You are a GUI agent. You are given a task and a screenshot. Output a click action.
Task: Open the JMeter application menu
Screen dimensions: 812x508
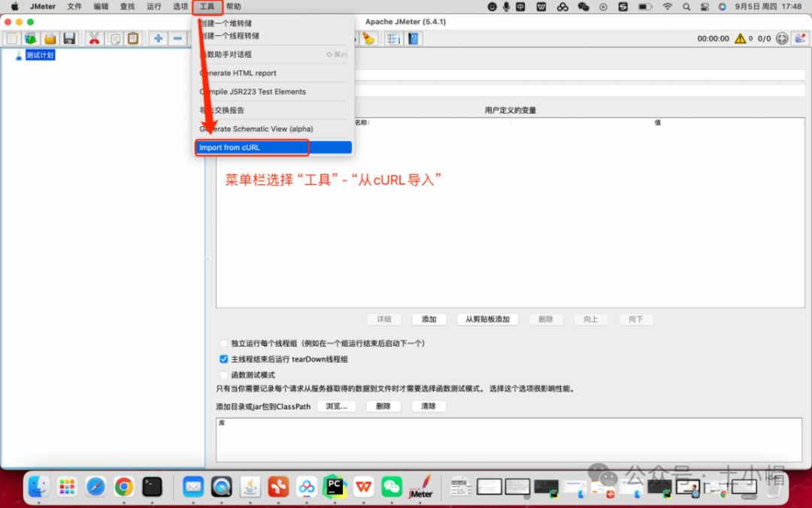point(42,7)
